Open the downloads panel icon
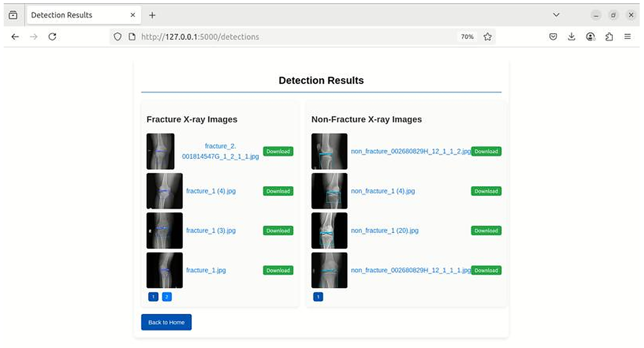The image size is (644, 348). pyautogui.click(x=571, y=37)
